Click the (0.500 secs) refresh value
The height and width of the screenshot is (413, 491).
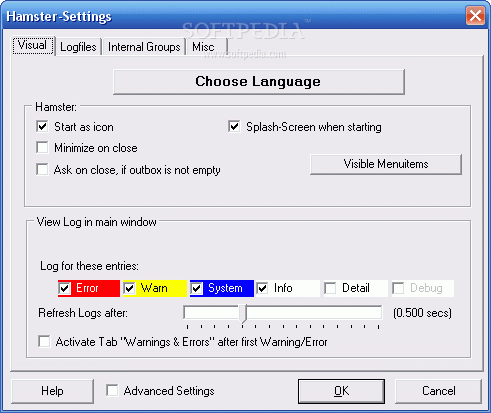(x=422, y=313)
